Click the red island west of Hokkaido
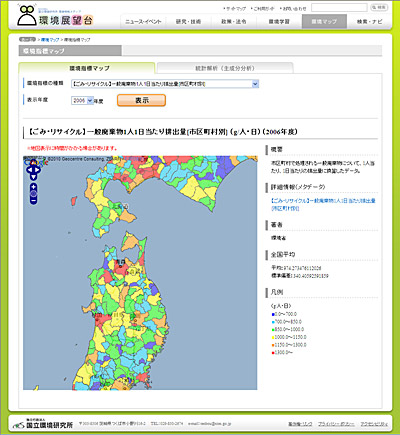This screenshot has width=400, height=435. [x=74, y=201]
